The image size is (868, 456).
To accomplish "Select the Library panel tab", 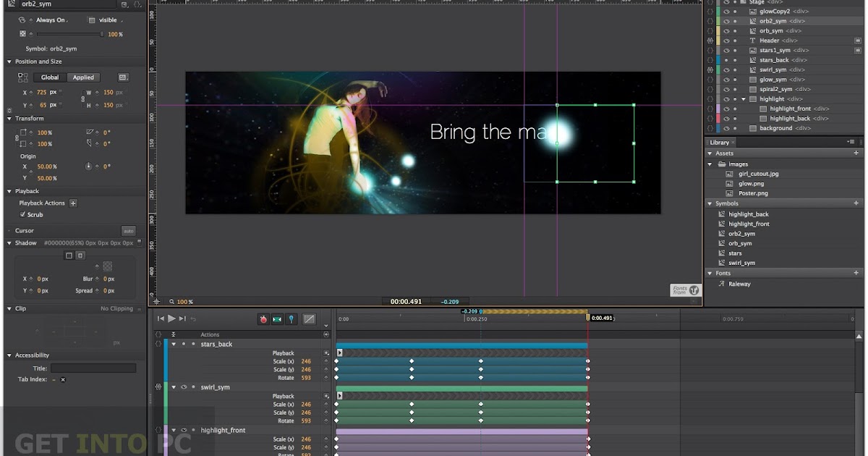I will pos(720,143).
